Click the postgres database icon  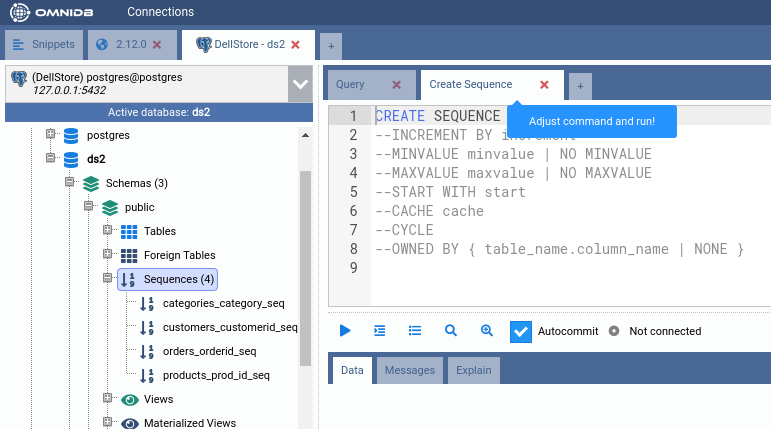tap(71, 135)
